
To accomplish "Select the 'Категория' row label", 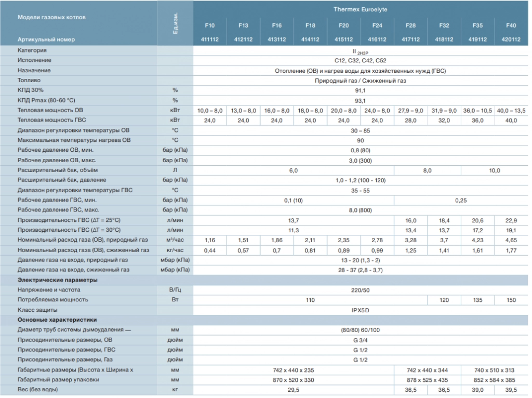I will 32,50.
